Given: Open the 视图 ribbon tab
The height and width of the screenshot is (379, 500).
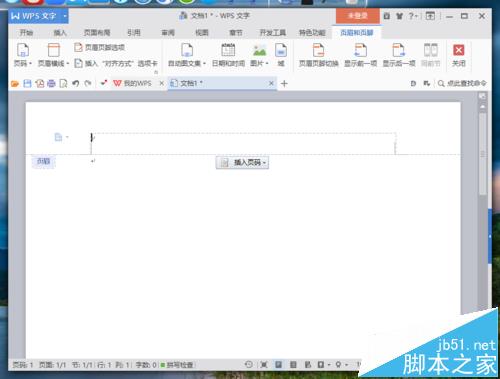Looking at the screenshot, I should pyautogui.click(x=202, y=33).
